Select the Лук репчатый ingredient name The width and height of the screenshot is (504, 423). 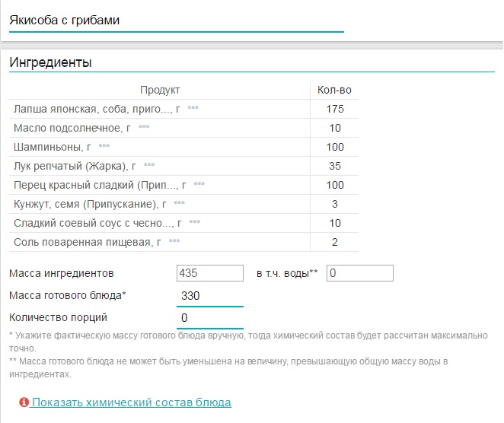point(75,166)
